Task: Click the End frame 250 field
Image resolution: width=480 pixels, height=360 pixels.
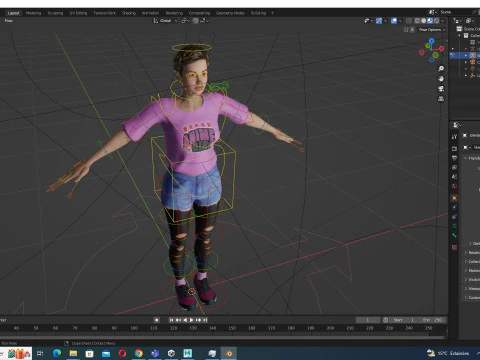Action: [x=432, y=320]
